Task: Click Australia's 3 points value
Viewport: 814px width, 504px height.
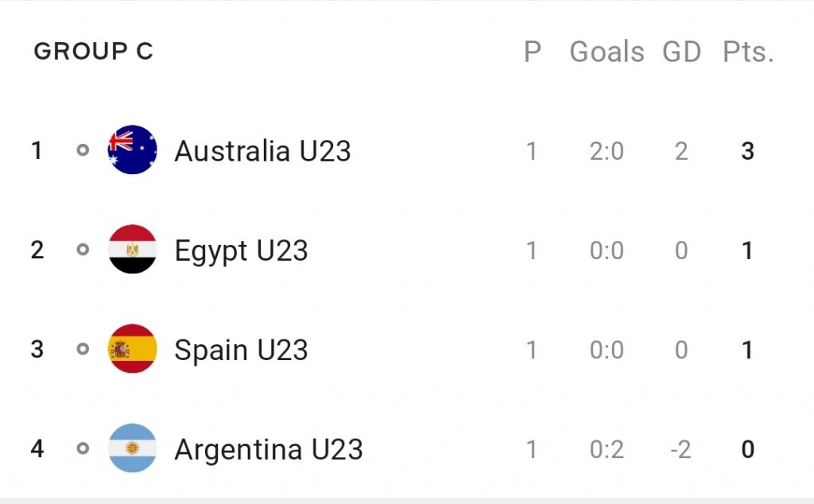Action: 747,151
